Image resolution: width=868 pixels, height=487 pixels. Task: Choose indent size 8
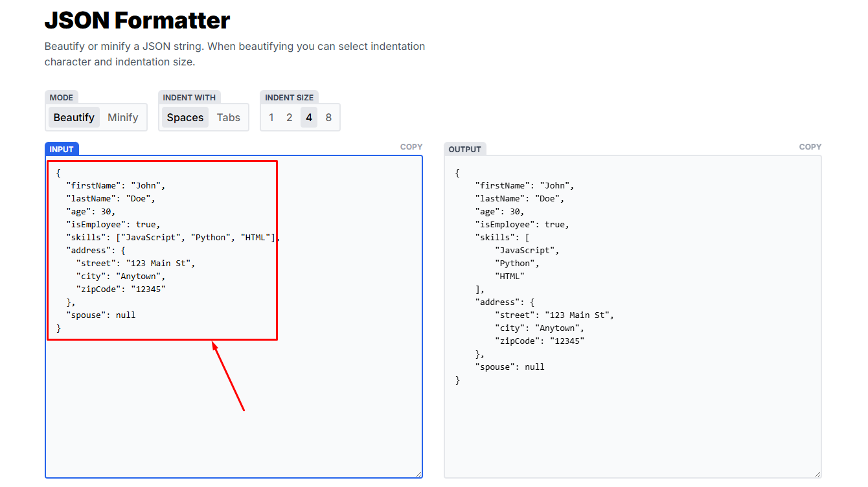[328, 117]
